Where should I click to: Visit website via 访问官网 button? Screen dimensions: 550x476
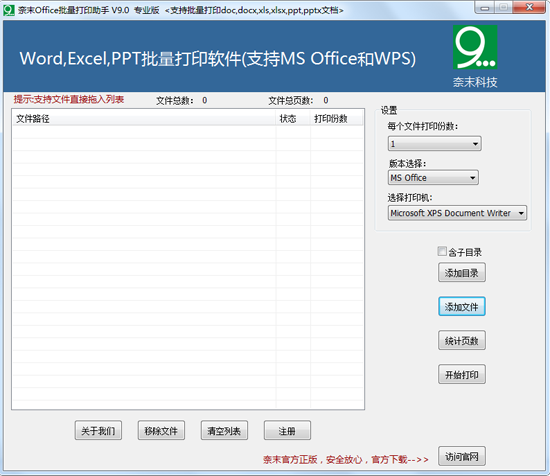(462, 456)
